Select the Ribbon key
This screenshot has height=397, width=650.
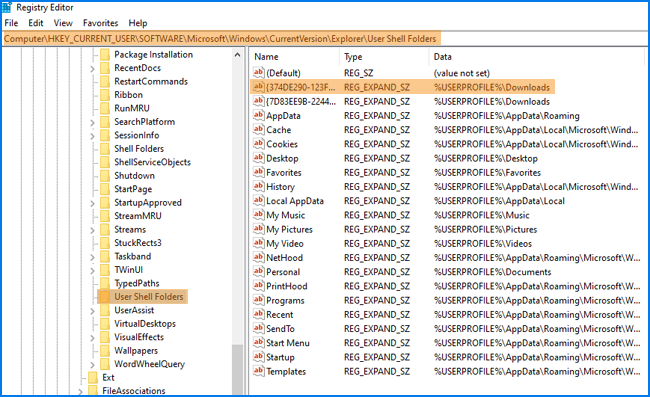[129, 94]
